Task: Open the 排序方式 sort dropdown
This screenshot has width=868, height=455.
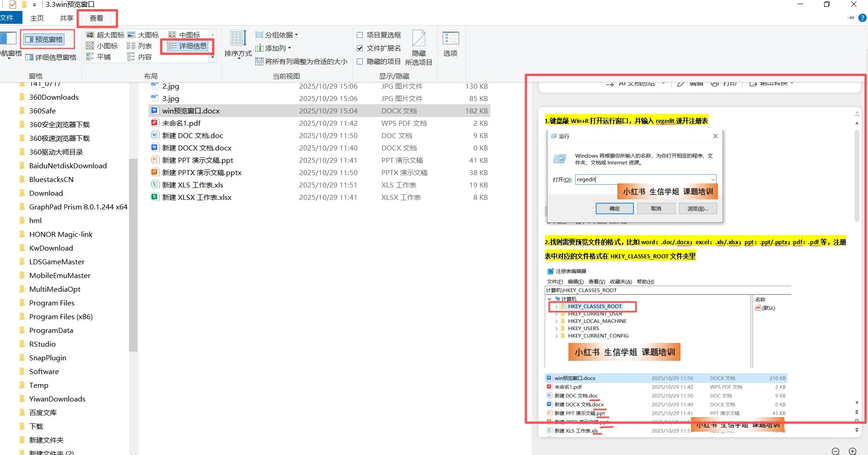Action: (237, 46)
